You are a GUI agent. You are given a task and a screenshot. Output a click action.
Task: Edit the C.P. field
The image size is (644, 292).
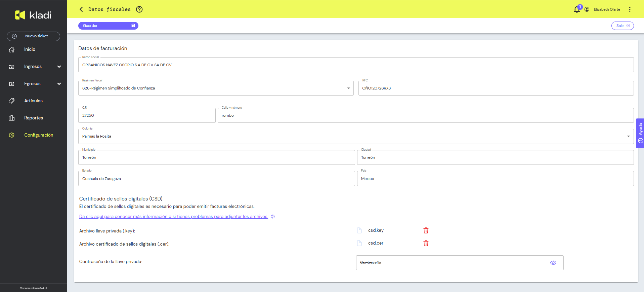[147, 115]
